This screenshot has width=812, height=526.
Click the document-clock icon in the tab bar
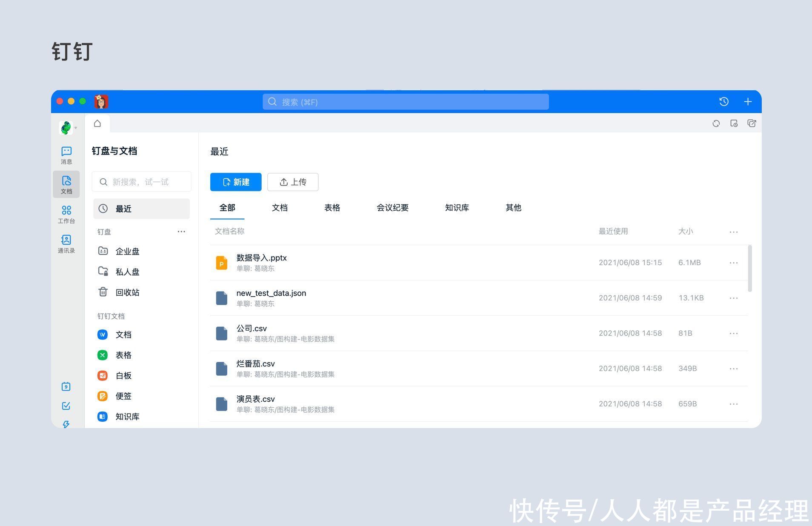[734, 123]
